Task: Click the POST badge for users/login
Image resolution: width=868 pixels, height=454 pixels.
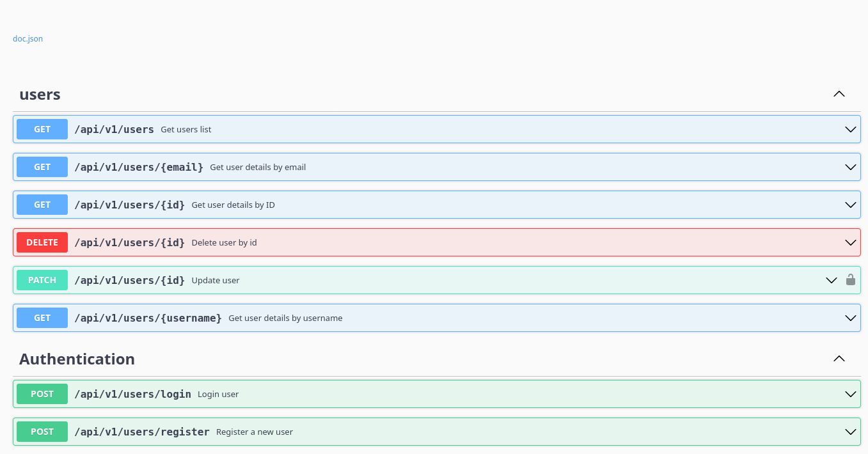Action: (x=42, y=394)
